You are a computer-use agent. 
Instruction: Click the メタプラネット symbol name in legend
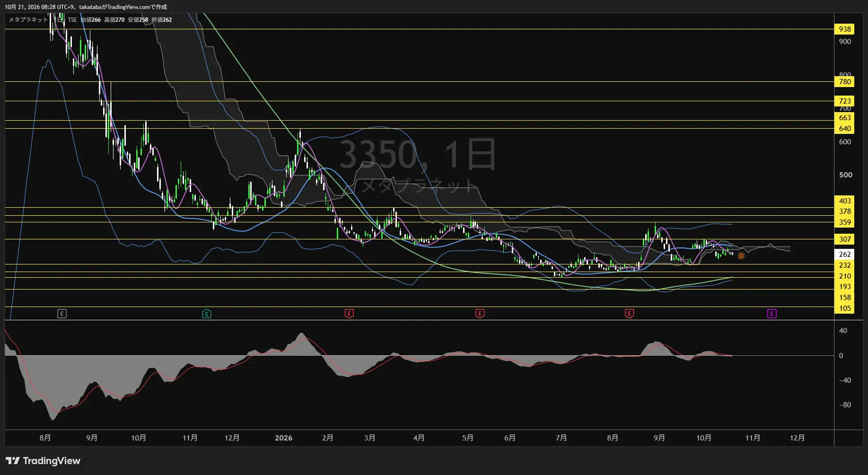tap(28, 19)
